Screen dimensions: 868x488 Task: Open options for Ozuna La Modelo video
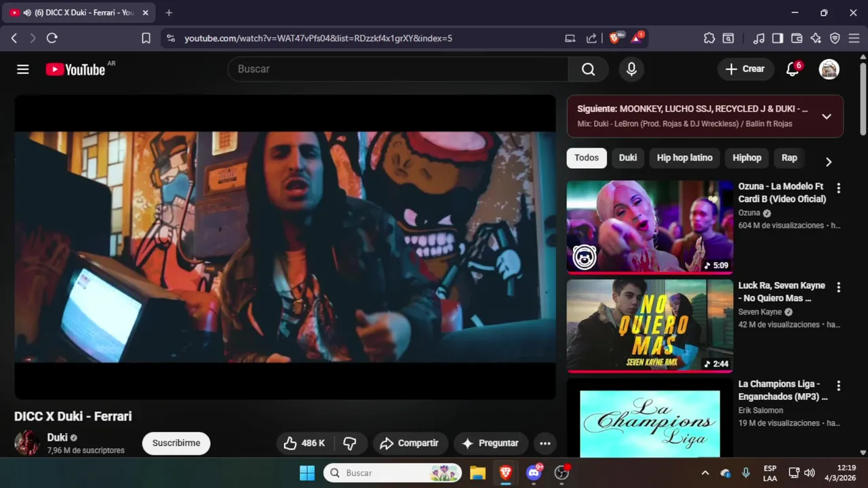coord(838,188)
